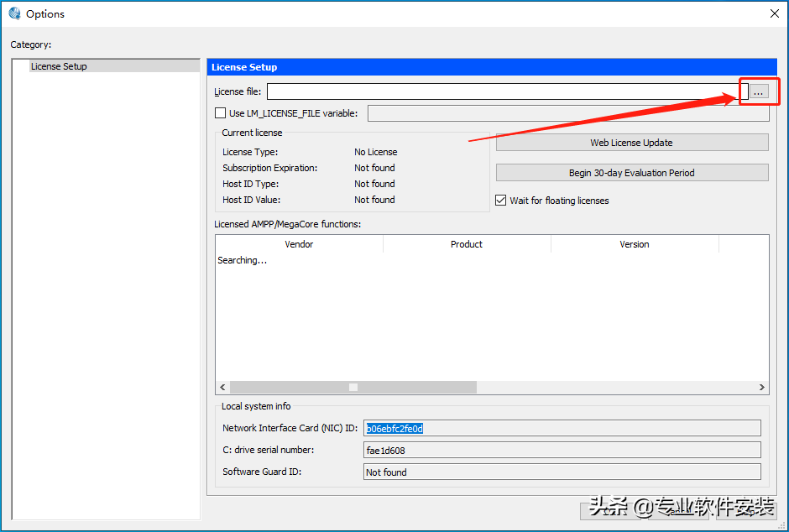Enable Use LM_LICENSE_FILE variable checkbox
The height and width of the screenshot is (532, 789).
220,113
